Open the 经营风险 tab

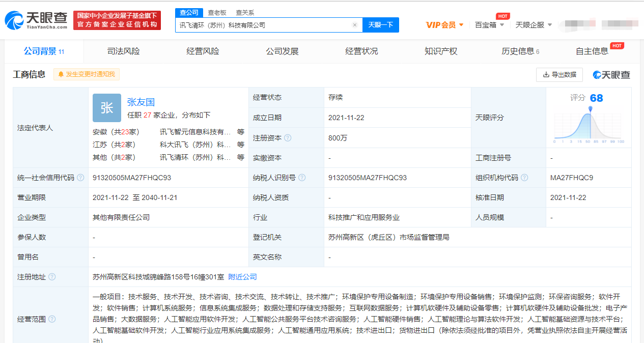pyautogui.click(x=203, y=51)
